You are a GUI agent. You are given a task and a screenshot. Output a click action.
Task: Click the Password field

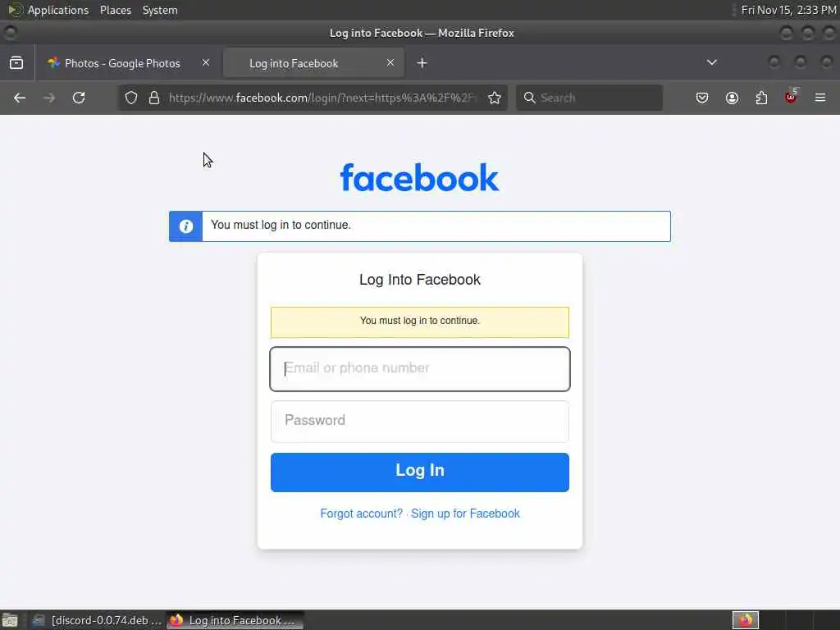[x=420, y=421]
